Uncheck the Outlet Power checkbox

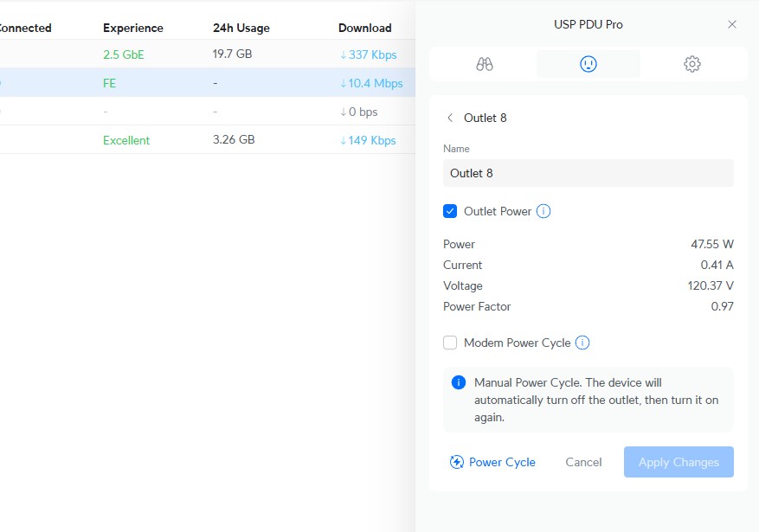click(450, 211)
